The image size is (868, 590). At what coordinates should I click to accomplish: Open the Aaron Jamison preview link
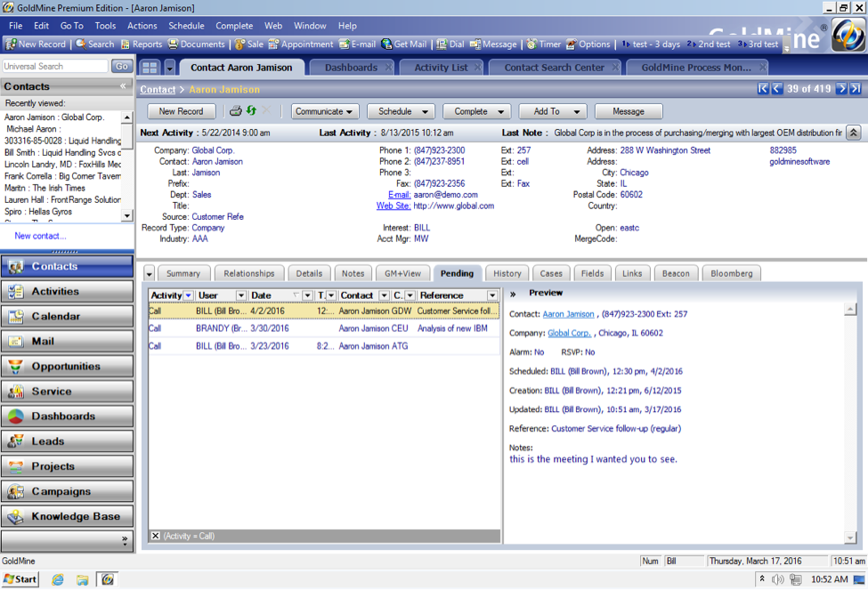(568, 314)
